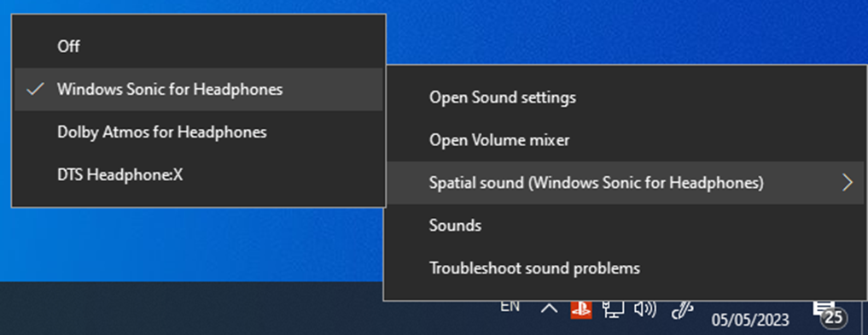Open the Windows Ink pen icon
Viewport: 868px width, 335px height.
682,310
